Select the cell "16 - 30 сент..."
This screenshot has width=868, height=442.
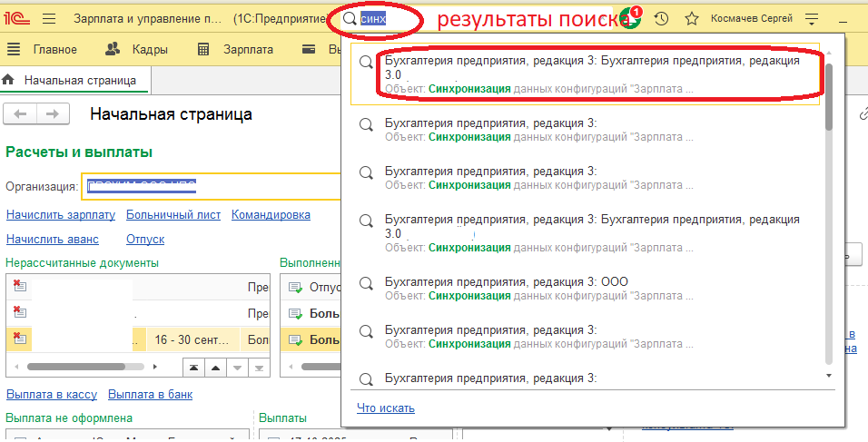(192, 339)
